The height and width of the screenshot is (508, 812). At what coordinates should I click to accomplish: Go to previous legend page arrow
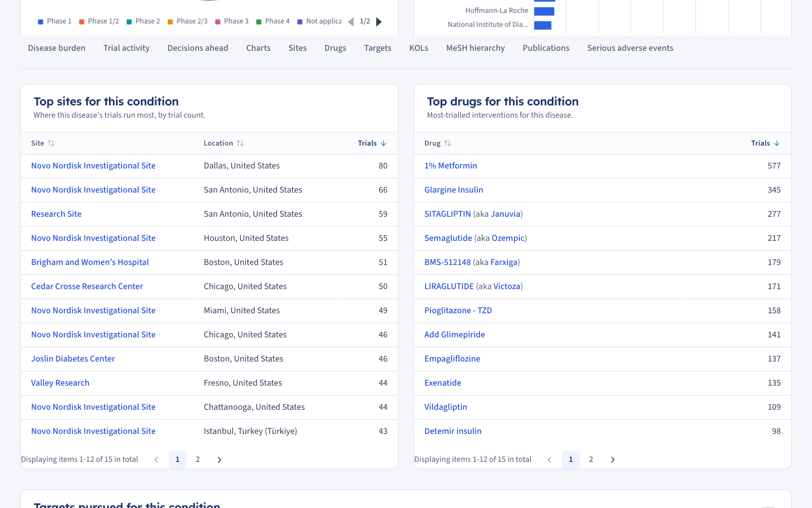[x=351, y=22]
